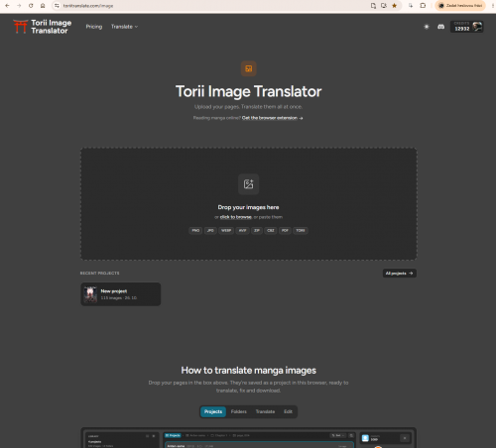Viewport: 496px width, 448px height.
Task: Click the 'How to translate manga images' heading
Action: coord(248,371)
